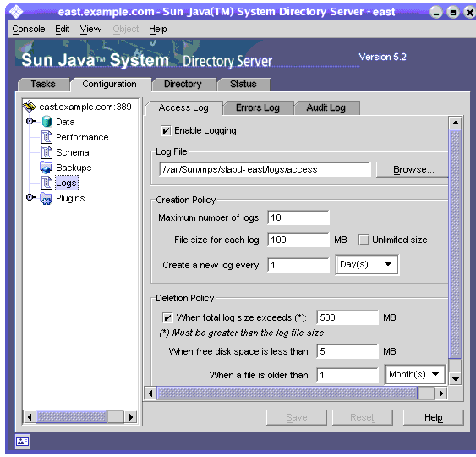Click the east.example.com:389 server icon

[x=30, y=107]
